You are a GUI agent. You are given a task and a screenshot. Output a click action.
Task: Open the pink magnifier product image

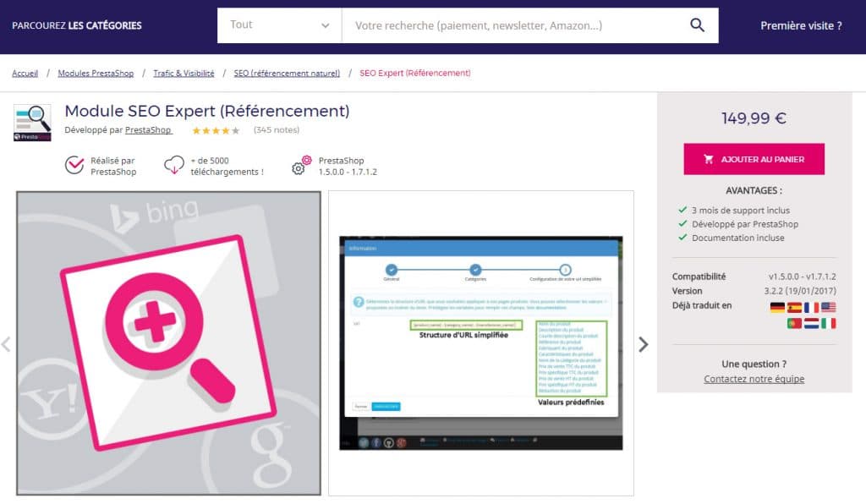click(168, 343)
